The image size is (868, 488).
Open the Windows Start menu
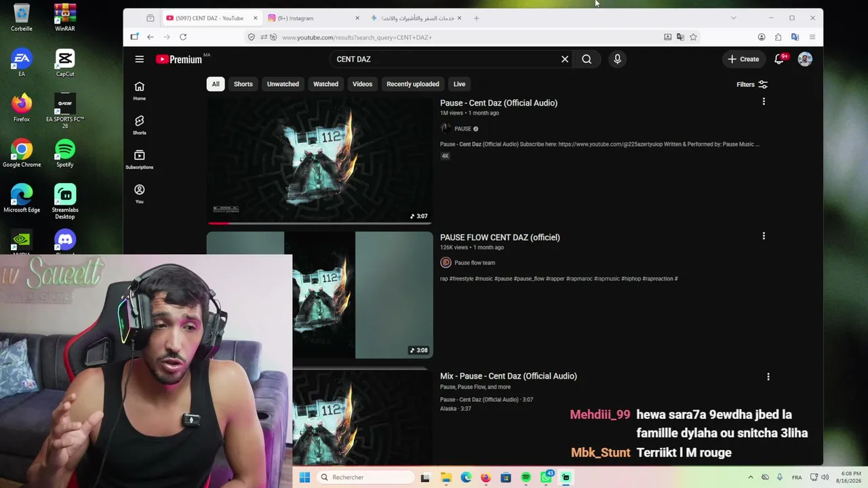pyautogui.click(x=304, y=477)
